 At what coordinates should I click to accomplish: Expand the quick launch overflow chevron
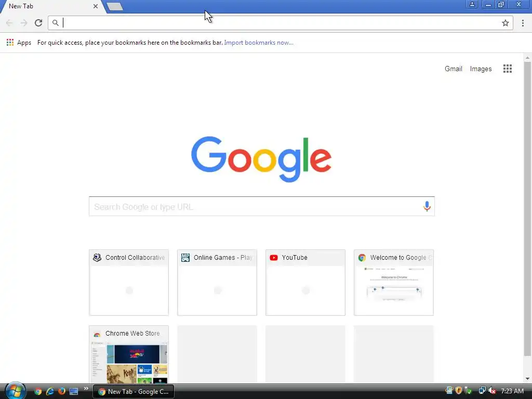(x=86, y=389)
